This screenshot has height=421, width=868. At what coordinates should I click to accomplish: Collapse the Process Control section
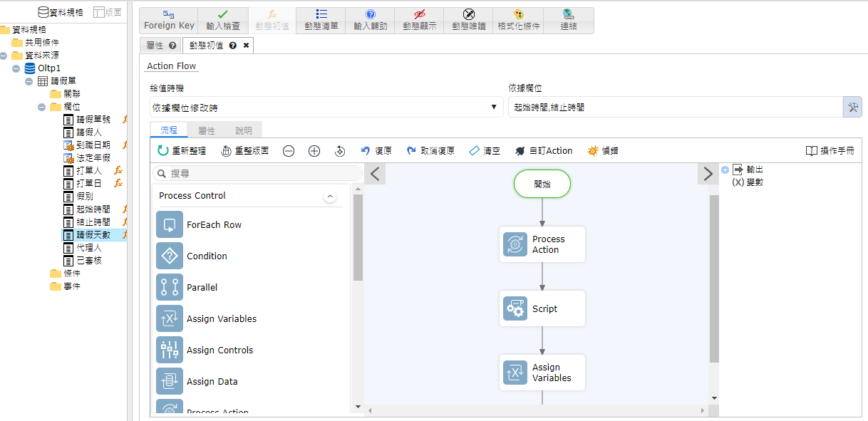click(329, 196)
